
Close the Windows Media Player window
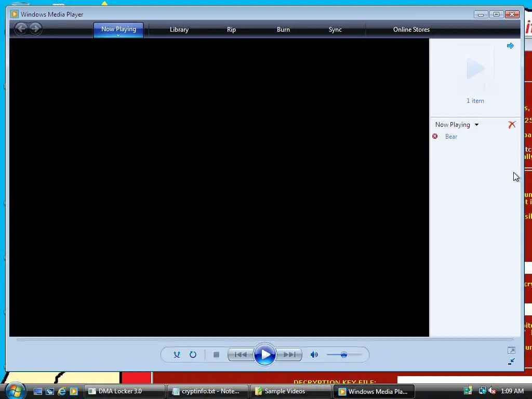[512, 14]
